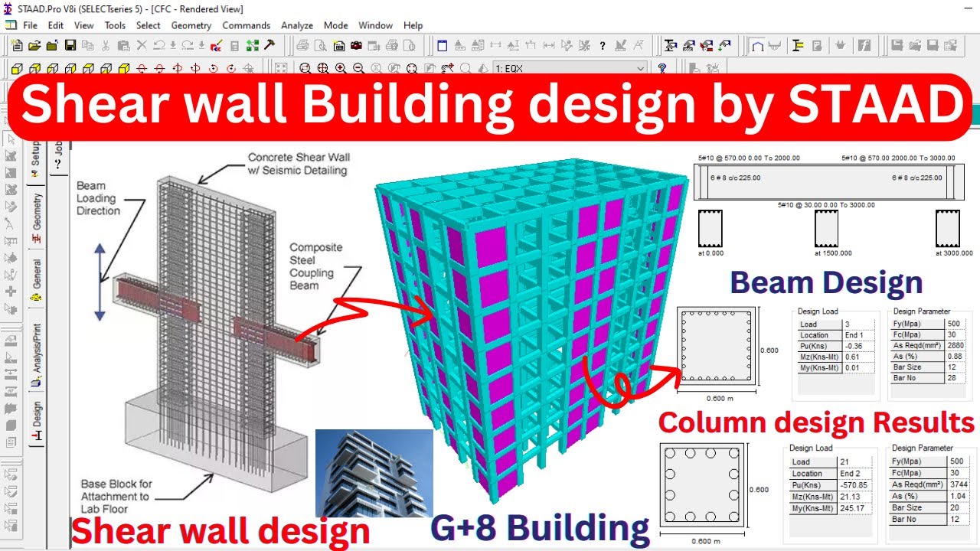This screenshot has height=551, width=980.
Task: Click the first view cube icon
Action: pyautogui.click(x=18, y=68)
